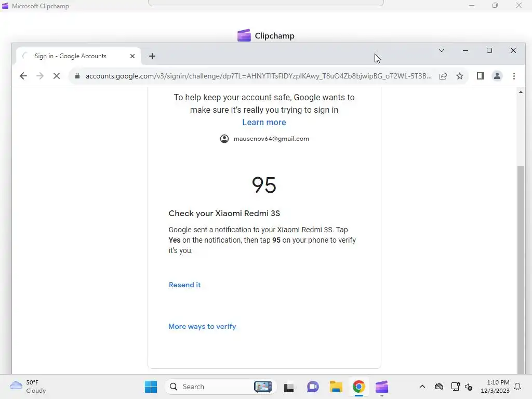Click the cloud sync tray icon

point(438,387)
